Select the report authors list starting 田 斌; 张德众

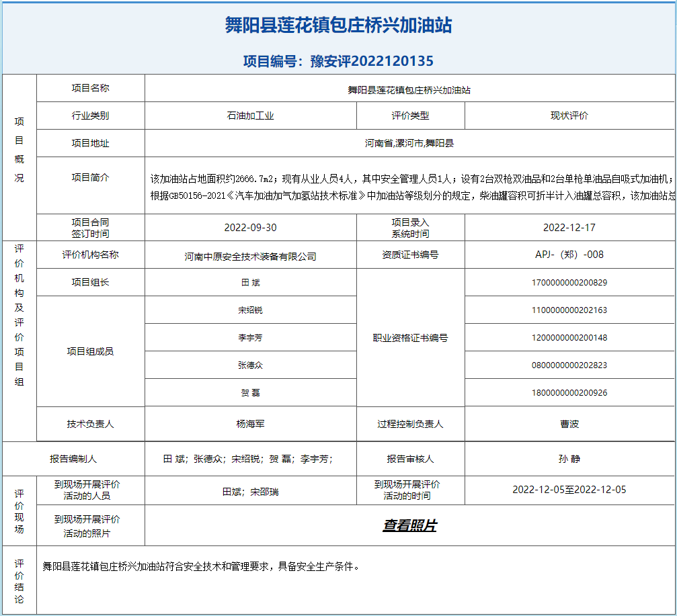tap(248, 459)
